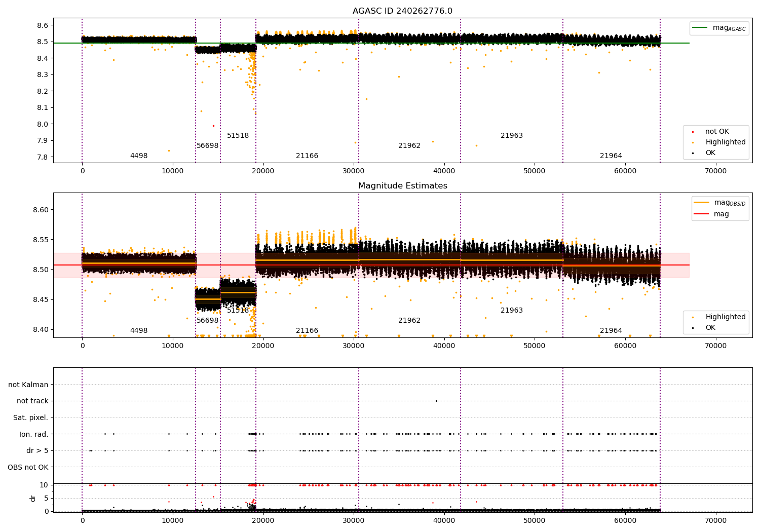
Task: Click the Sat. pixel. axis label
Action: [x=31, y=418]
